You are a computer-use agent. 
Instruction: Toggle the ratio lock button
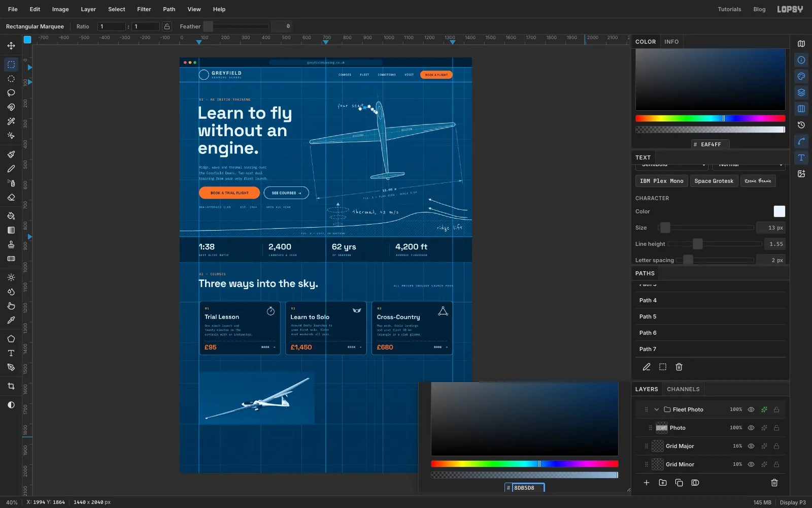pos(167,26)
